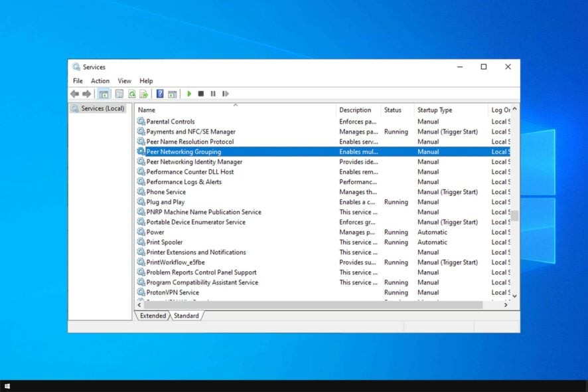This screenshot has height=392, width=588.
Task: Select Peer Networking Identity Manager row
Action: click(323, 161)
